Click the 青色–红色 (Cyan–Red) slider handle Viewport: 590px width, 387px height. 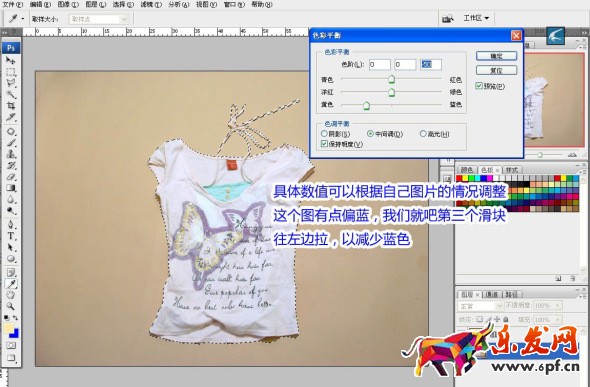pyautogui.click(x=391, y=79)
